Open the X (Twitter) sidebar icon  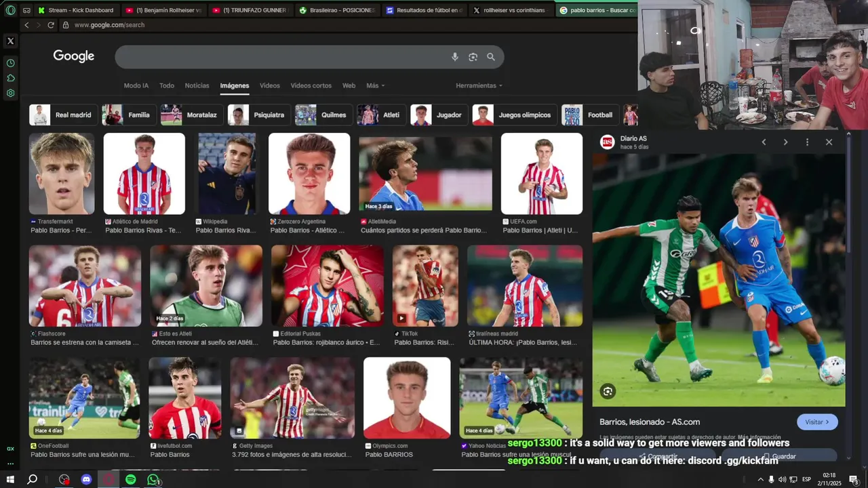[x=10, y=41]
